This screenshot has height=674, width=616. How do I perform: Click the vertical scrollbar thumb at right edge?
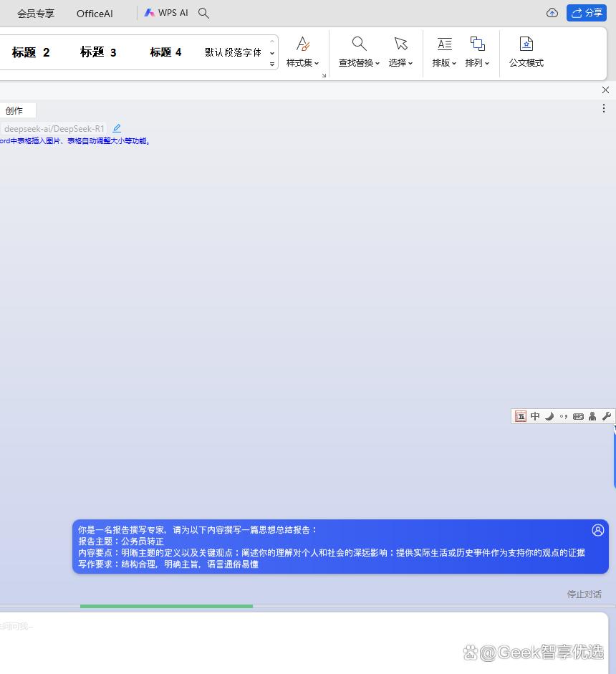(x=615, y=457)
